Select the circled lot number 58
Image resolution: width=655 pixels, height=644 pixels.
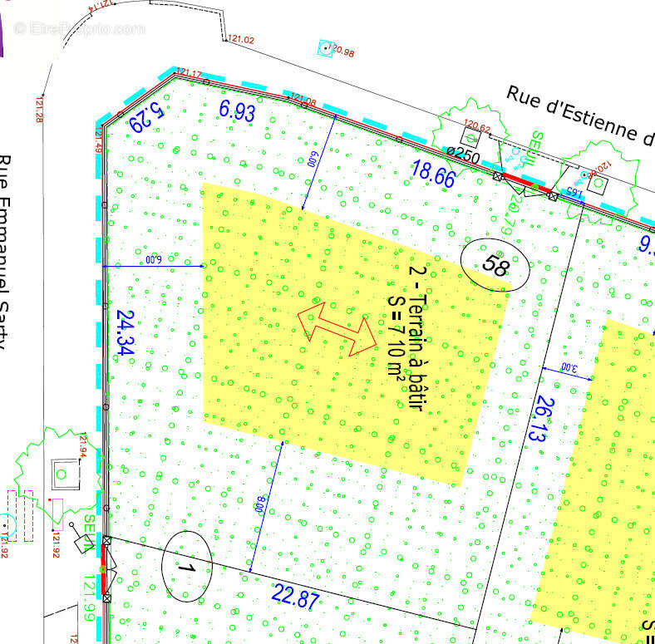point(496,265)
